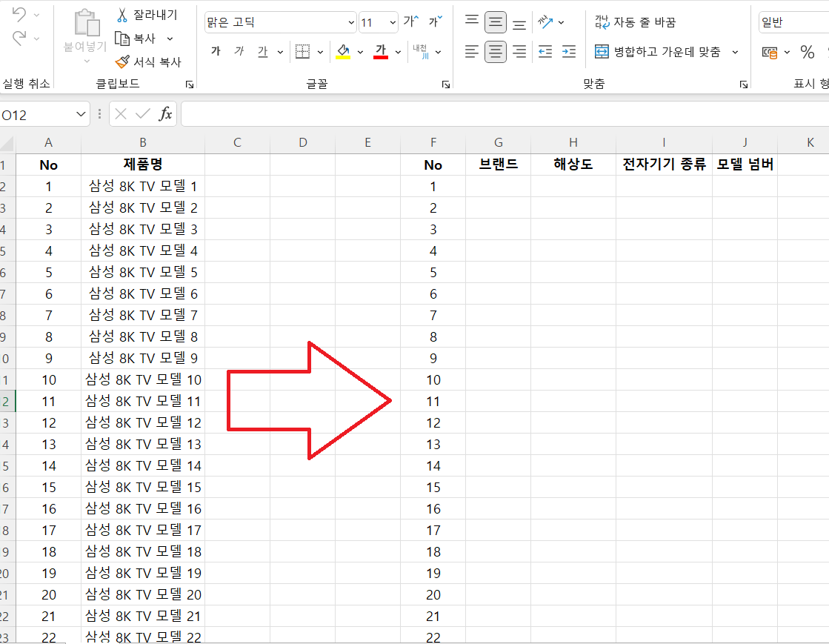This screenshot has height=644, width=829.
Task: Click the Name Box showing O12
Action: click(x=37, y=114)
